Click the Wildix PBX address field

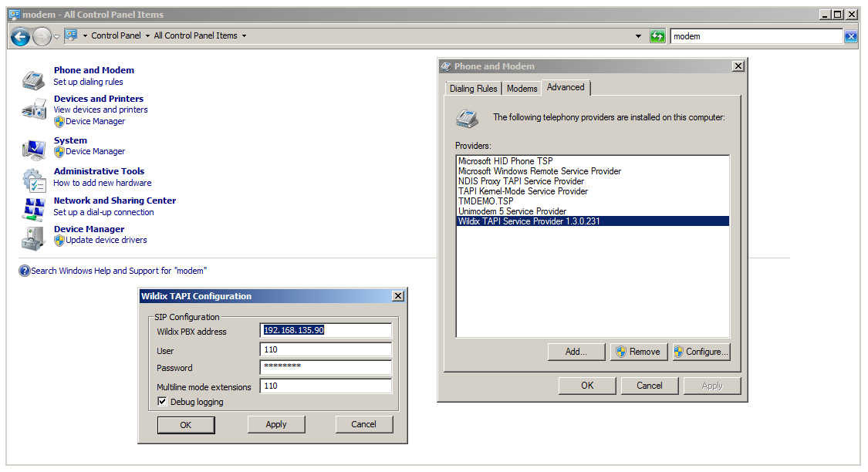point(326,330)
